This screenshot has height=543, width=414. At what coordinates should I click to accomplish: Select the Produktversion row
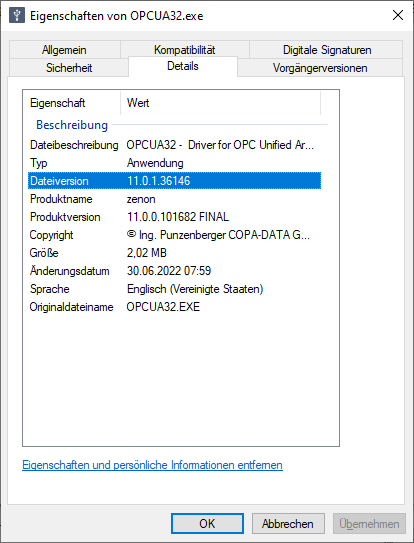tap(174, 217)
